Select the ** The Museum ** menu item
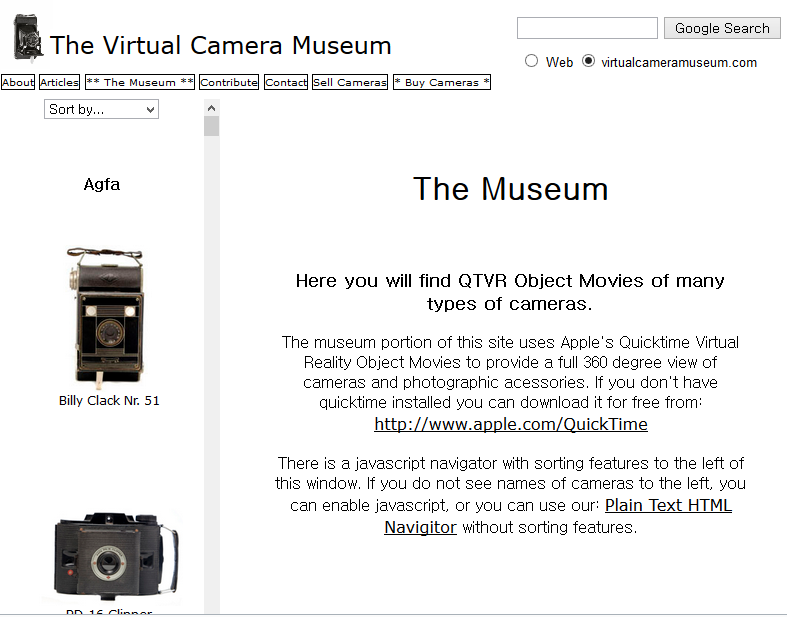 (140, 82)
